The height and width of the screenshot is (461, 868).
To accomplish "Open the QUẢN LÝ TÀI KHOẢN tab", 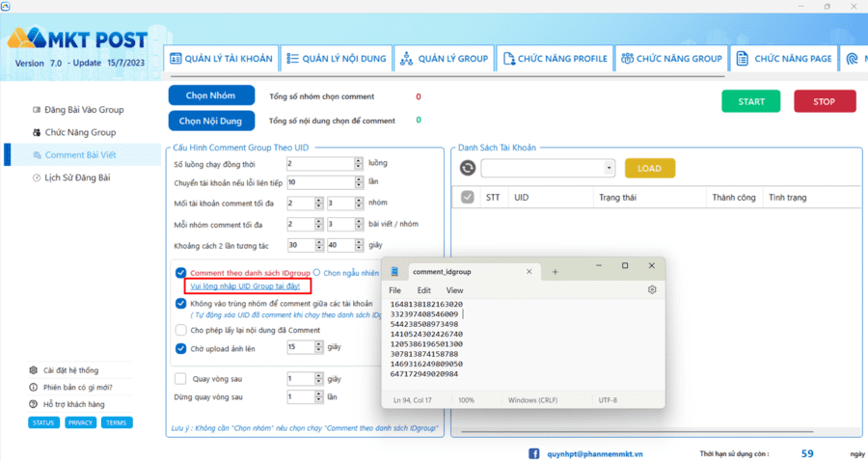I will tap(221, 58).
